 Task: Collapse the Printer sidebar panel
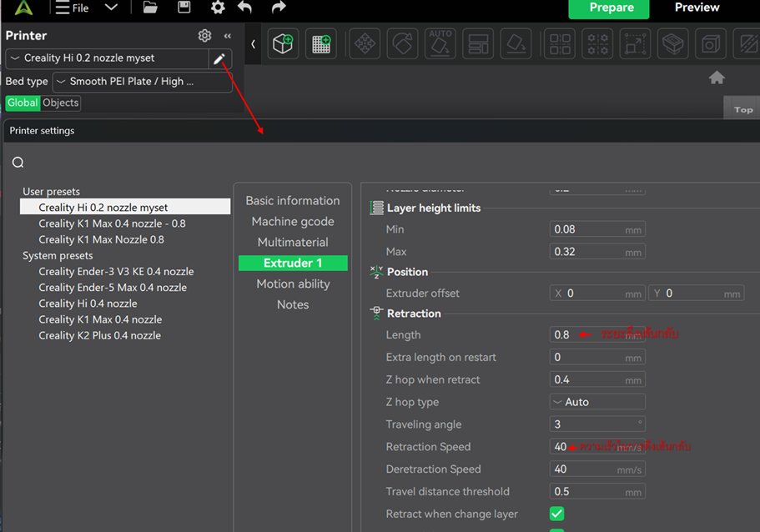(x=228, y=36)
